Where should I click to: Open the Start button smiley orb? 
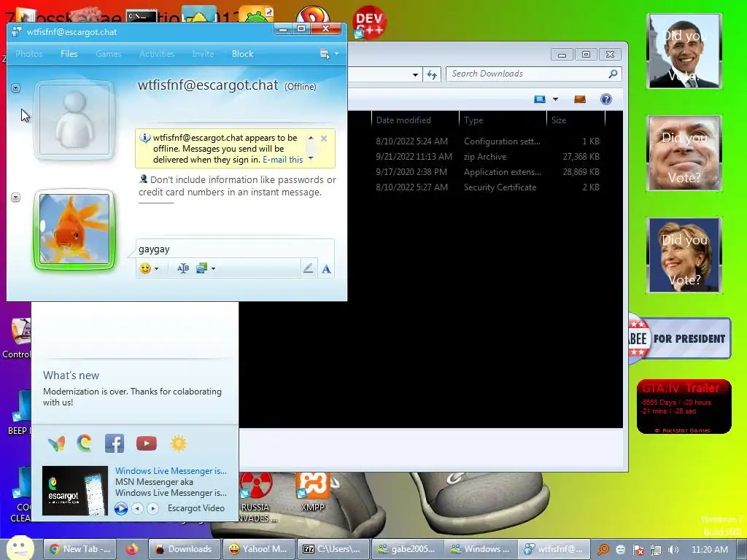tap(20, 548)
